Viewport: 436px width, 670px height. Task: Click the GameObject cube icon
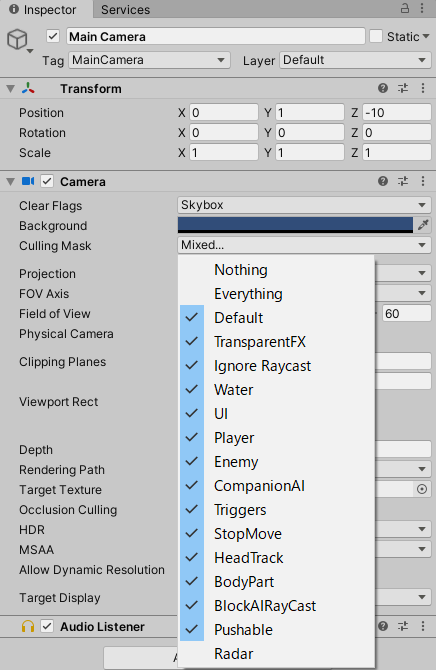coord(18,39)
